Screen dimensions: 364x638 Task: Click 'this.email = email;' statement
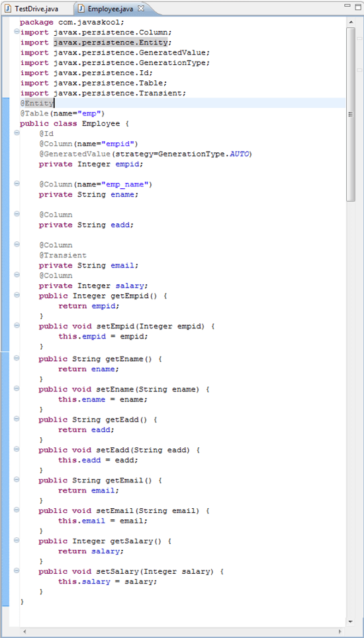click(103, 521)
